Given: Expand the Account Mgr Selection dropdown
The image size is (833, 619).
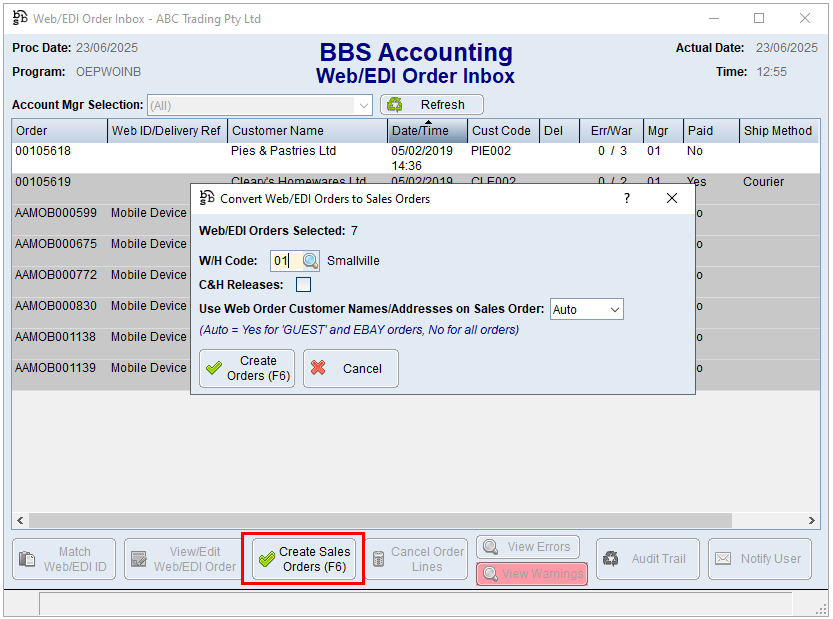Looking at the screenshot, I should pyautogui.click(x=363, y=105).
